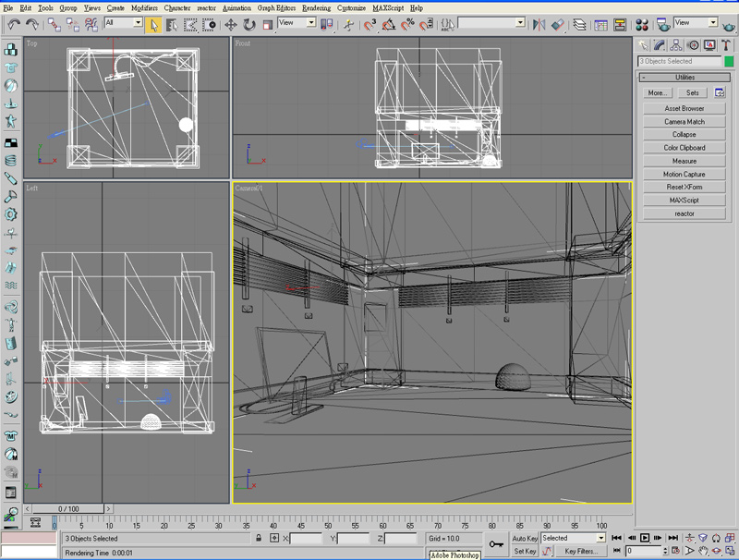Open Key Filters... dialog button

(581, 551)
